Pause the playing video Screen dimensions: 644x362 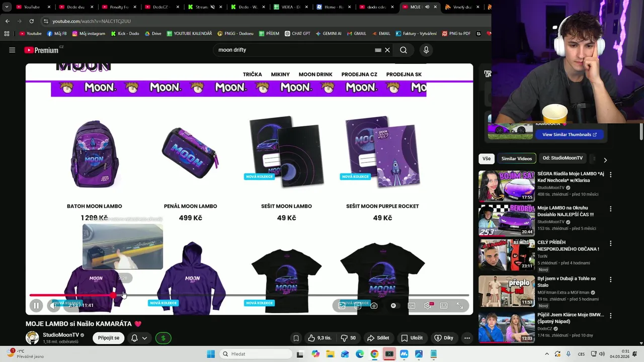pos(36,305)
